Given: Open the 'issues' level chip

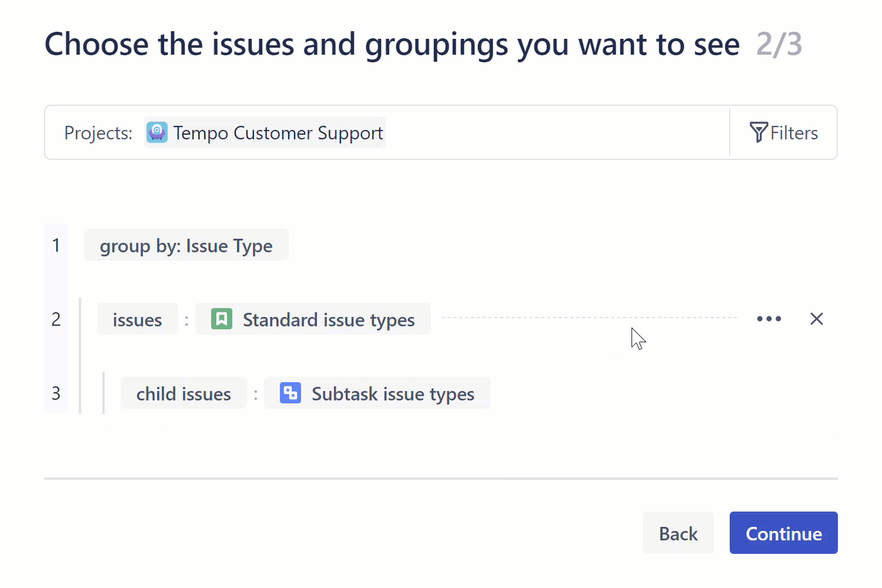Looking at the screenshot, I should pyautogui.click(x=137, y=319).
